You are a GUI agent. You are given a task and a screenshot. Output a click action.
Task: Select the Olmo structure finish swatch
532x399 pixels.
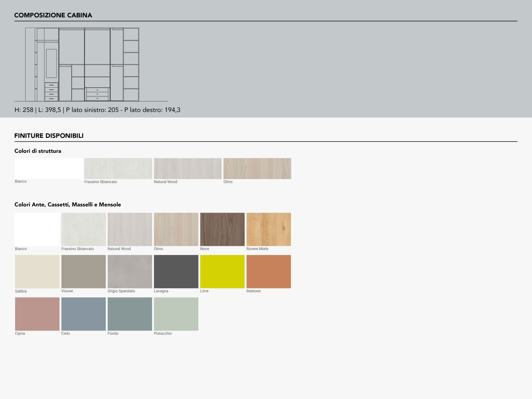(x=257, y=168)
